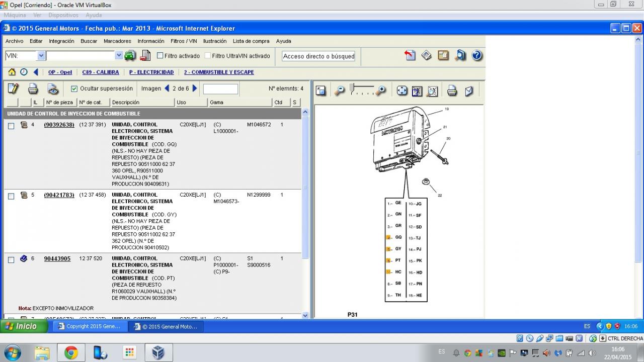Expand the VIN entry combo box arrow
The width and height of the screenshot is (644, 362).
119,55
